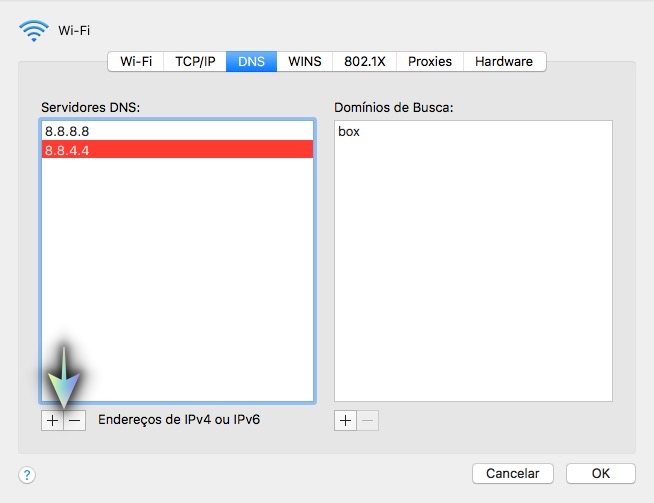Switch to the Proxies tab
This screenshot has width=654, height=503.
430,61
